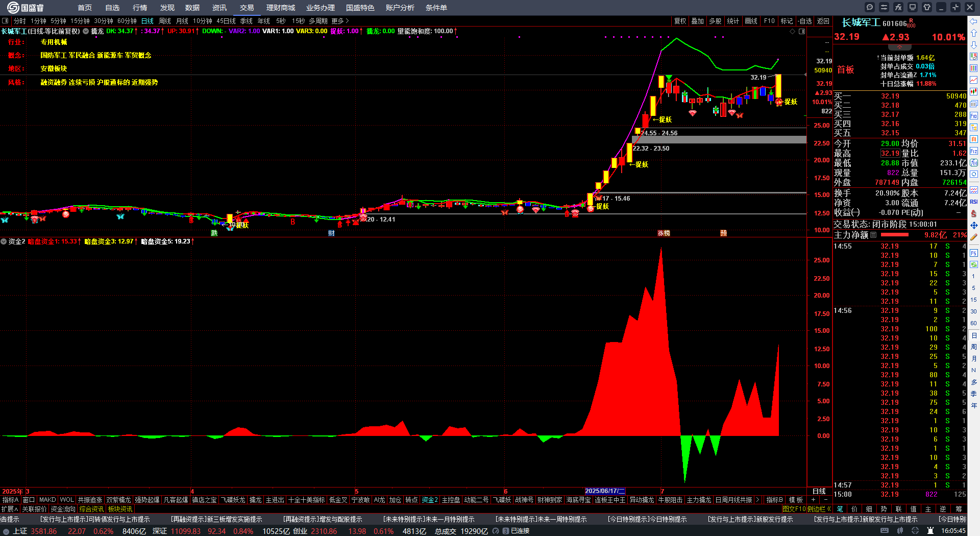Open dropdown circle beside 长城军工 chart title

point(86,31)
